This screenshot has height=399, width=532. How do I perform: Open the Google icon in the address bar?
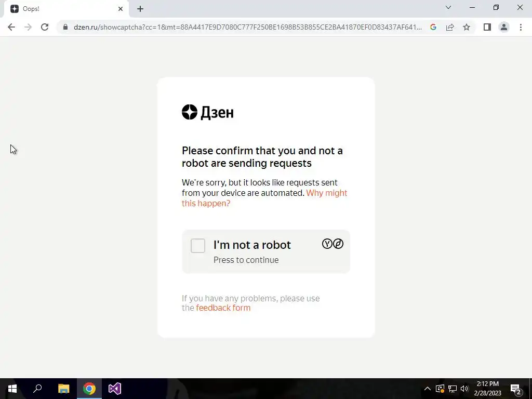click(x=433, y=27)
